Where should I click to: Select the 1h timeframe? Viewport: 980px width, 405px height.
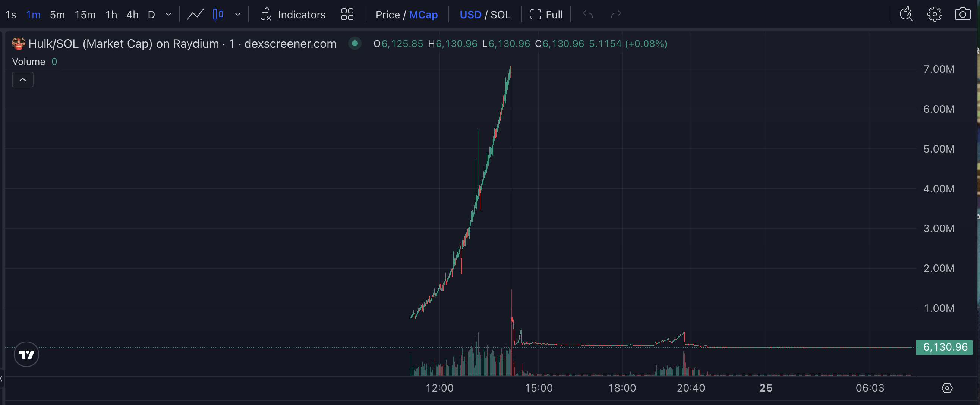click(111, 15)
